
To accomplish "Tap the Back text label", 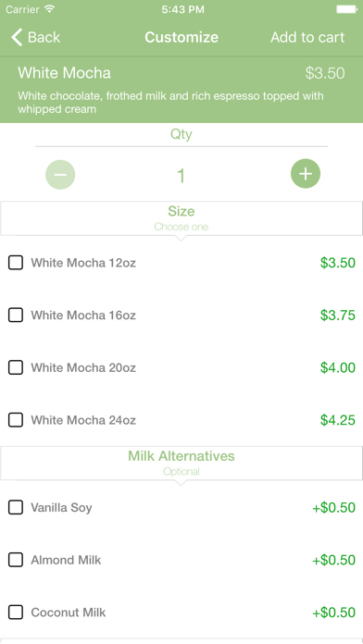I will click(x=44, y=37).
